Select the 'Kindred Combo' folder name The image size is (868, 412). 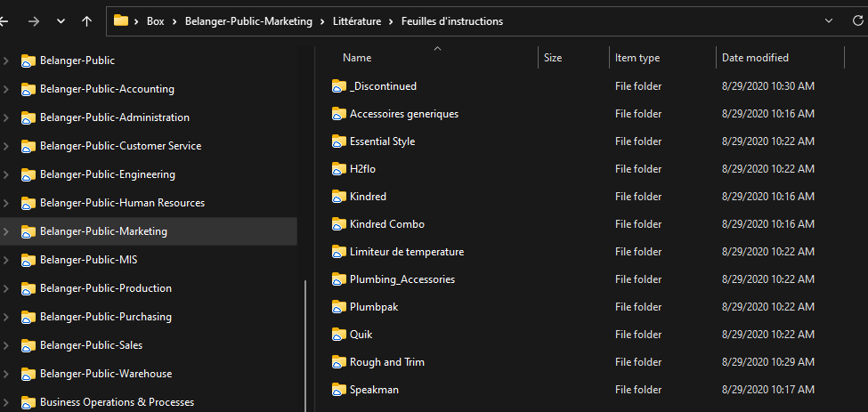click(x=387, y=224)
